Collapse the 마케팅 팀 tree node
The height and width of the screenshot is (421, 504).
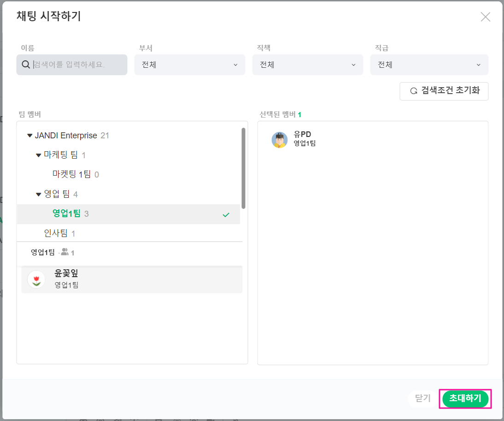(x=39, y=155)
